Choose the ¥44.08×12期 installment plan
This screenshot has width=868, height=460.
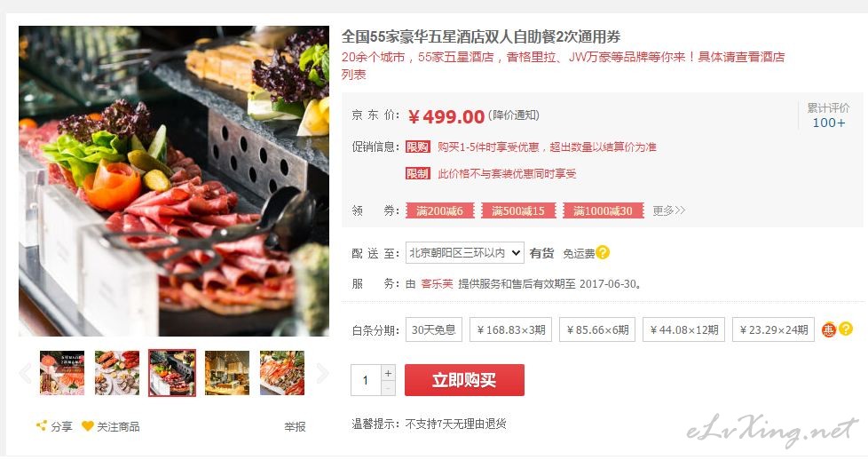pos(683,329)
